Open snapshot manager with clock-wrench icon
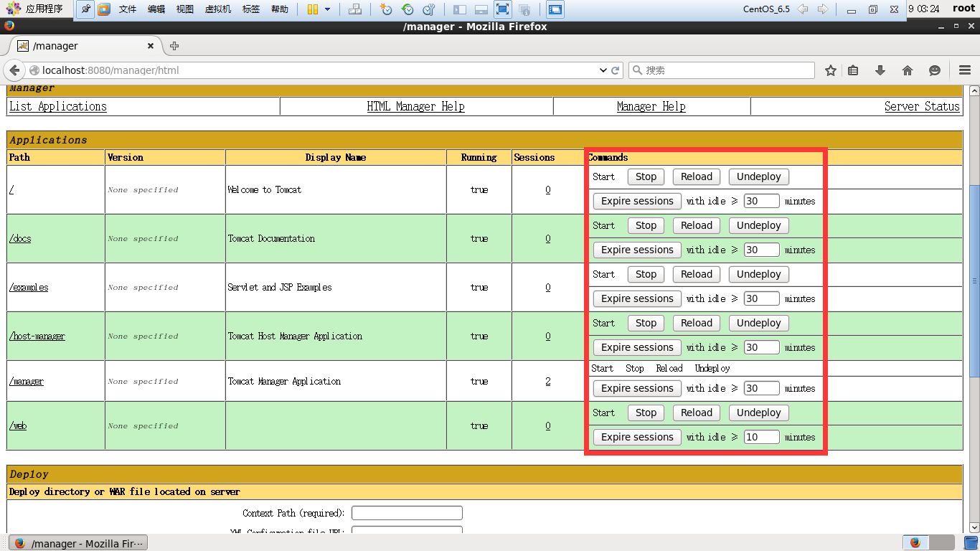The image size is (980, 551). pyautogui.click(x=429, y=9)
